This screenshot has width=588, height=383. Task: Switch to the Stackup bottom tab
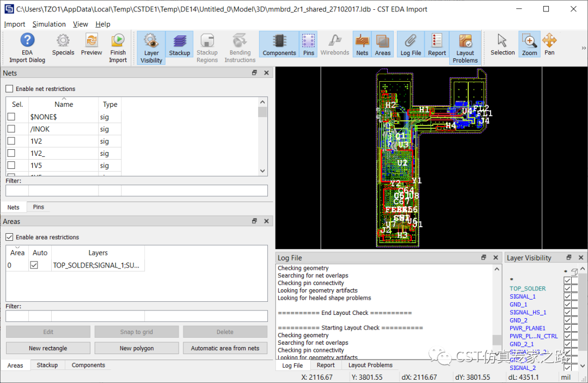pos(47,365)
